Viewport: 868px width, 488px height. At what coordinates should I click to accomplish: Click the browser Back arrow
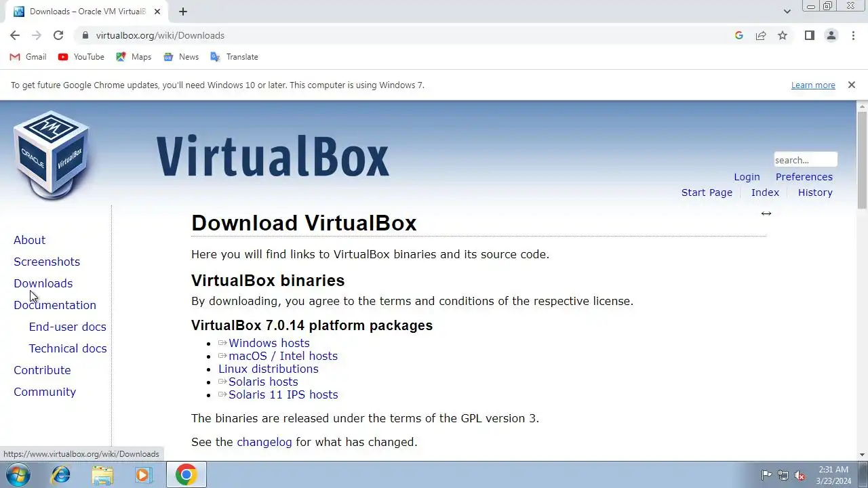tap(15, 35)
